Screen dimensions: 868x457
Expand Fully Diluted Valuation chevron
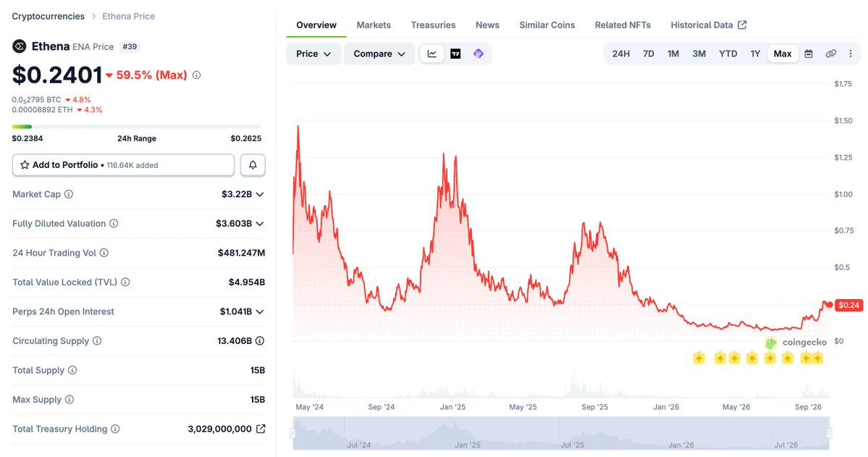pyautogui.click(x=260, y=224)
